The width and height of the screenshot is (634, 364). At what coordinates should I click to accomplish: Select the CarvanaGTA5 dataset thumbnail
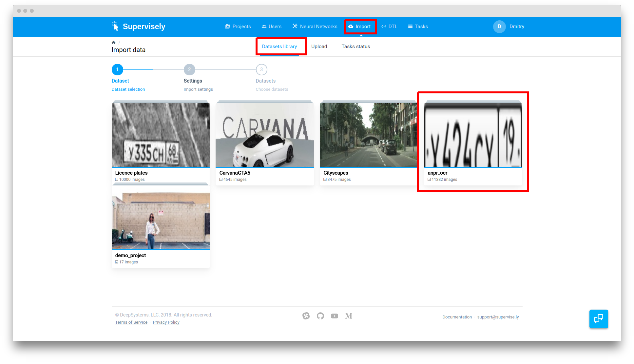click(x=265, y=135)
